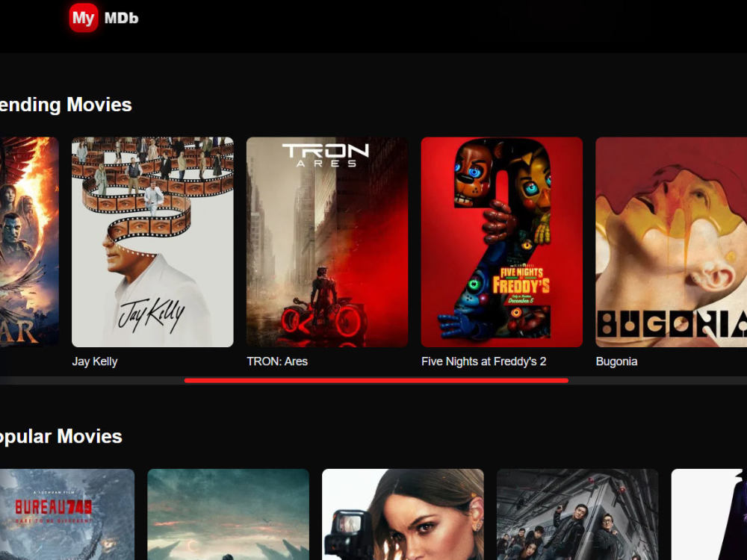Click the Popular Movies section heading
747x560 pixels.
click(x=61, y=437)
